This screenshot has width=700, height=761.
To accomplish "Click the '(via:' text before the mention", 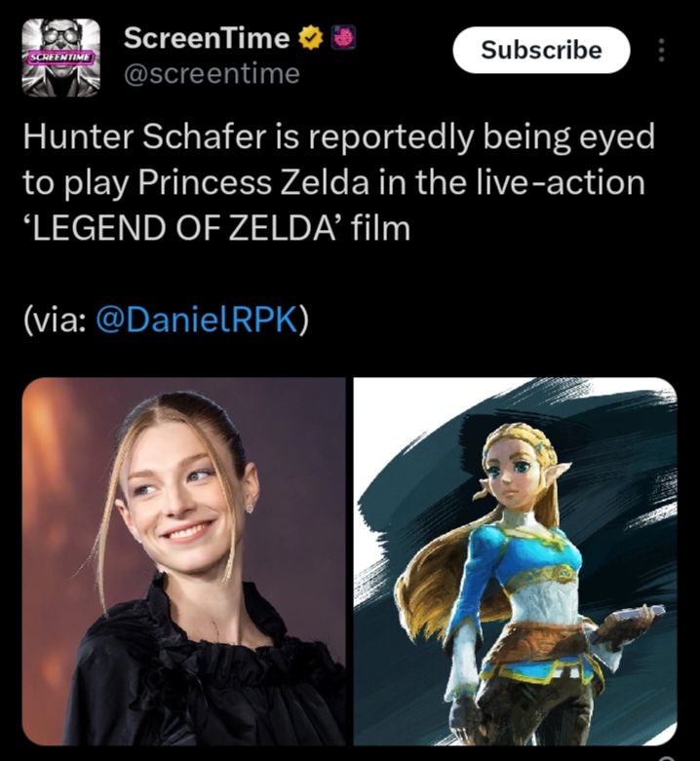I will [56, 321].
